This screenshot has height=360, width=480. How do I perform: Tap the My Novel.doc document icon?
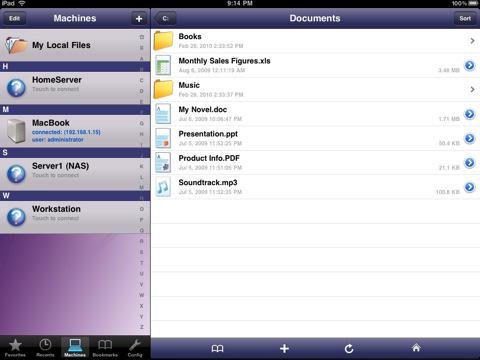pos(163,114)
